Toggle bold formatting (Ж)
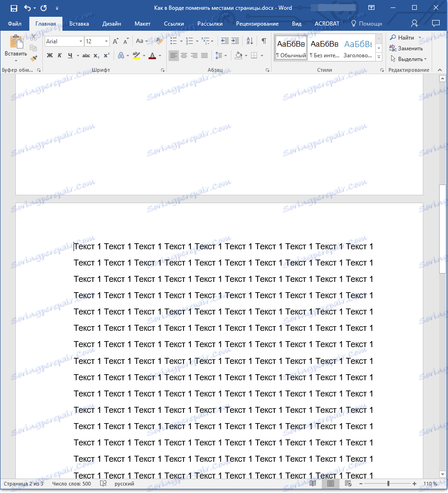Viewport: 448px width, 493px height. [x=50, y=55]
